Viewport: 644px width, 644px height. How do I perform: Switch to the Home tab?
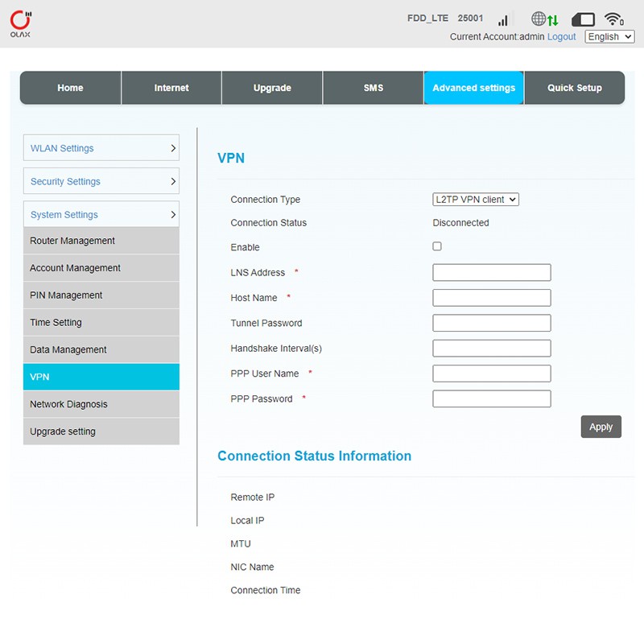70,88
